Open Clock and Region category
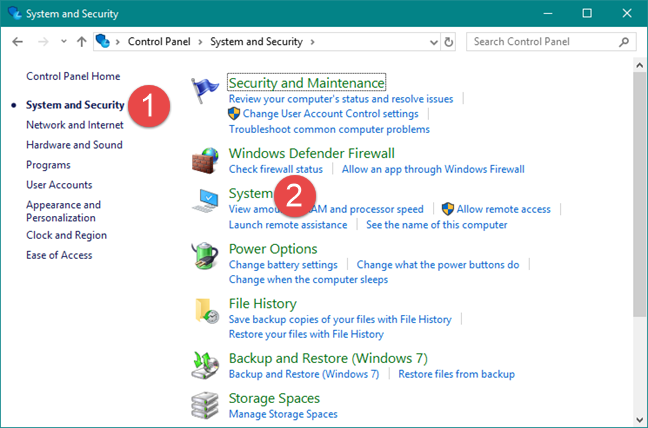This screenshot has height=428, width=648. 67,235
